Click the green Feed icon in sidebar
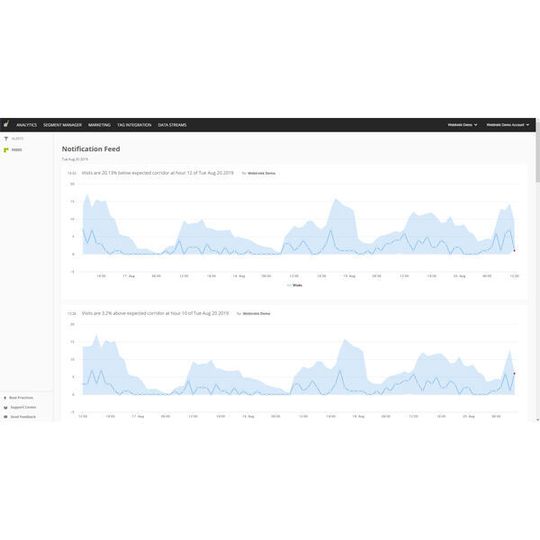 (x=6, y=150)
